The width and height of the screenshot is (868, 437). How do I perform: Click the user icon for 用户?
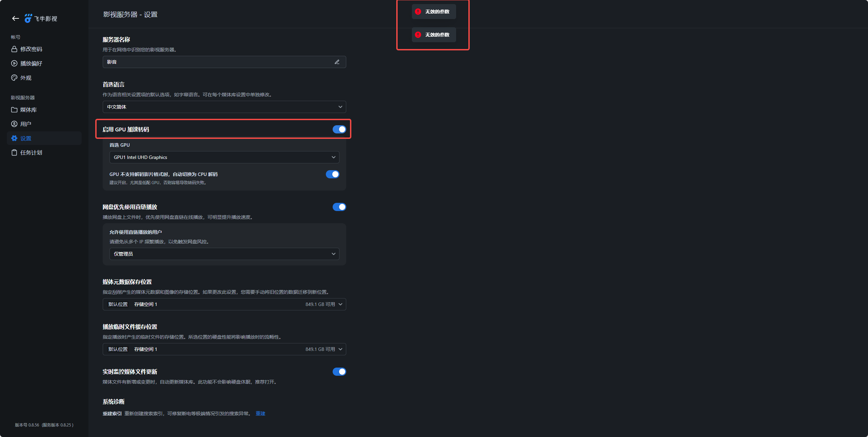(14, 124)
